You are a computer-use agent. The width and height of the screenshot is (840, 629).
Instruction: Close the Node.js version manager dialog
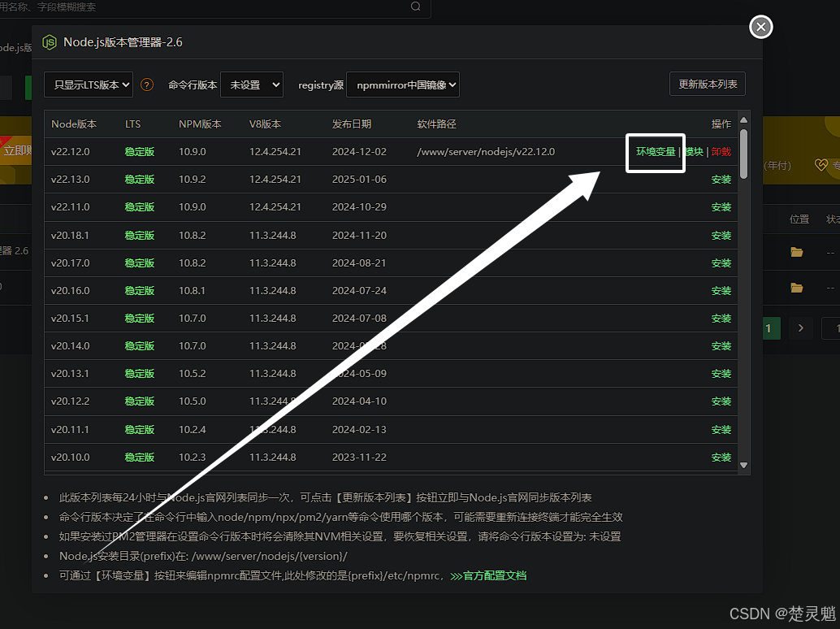coord(760,27)
